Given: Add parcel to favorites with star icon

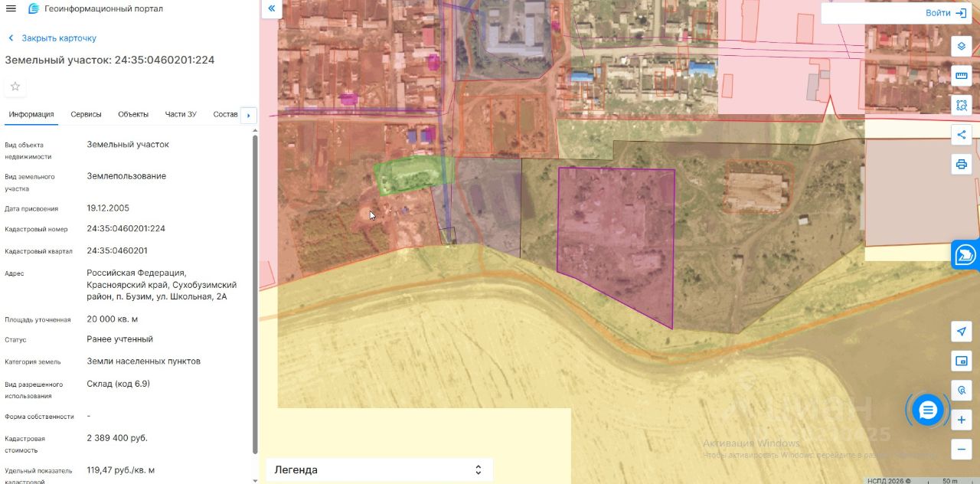Looking at the screenshot, I should tap(15, 87).
